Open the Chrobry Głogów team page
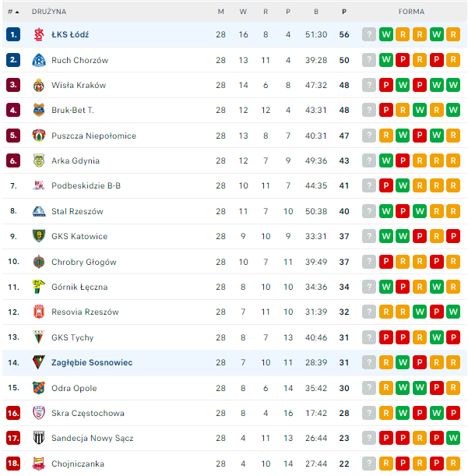The image size is (468, 476). [x=83, y=262]
